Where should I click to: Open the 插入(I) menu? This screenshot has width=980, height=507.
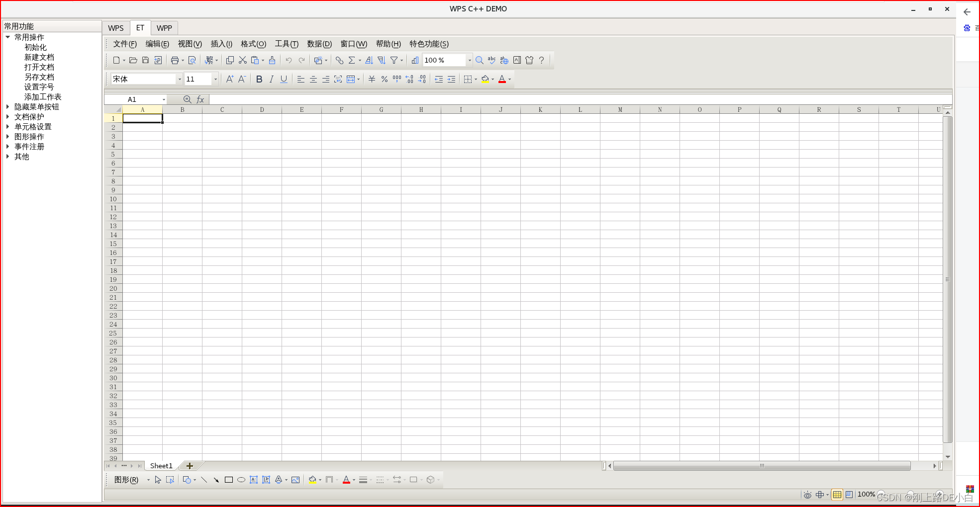point(221,44)
